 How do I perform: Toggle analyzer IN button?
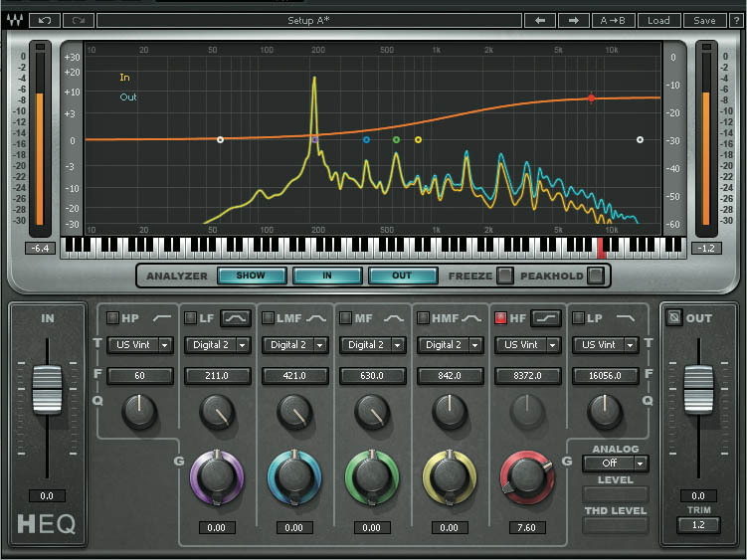click(327, 276)
